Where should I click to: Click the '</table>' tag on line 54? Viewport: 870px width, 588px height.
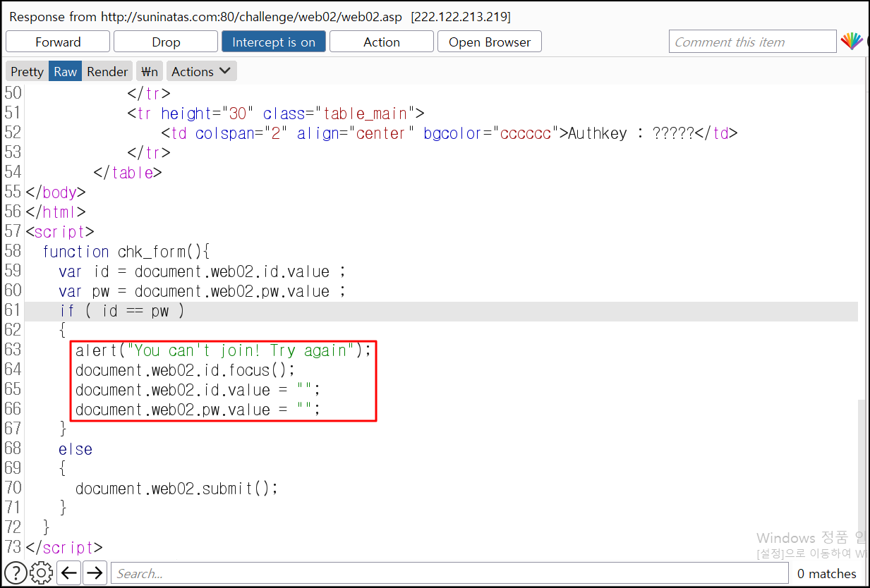click(x=128, y=173)
